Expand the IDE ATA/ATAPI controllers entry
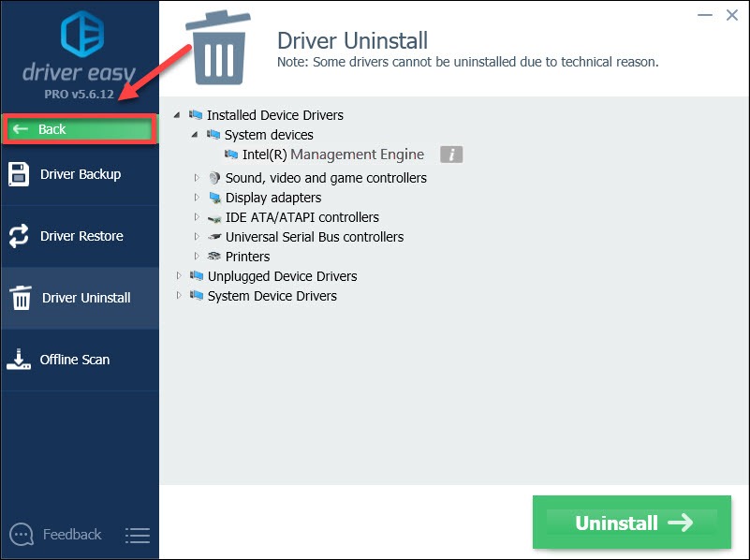This screenshot has width=750, height=560. pyautogui.click(x=197, y=217)
